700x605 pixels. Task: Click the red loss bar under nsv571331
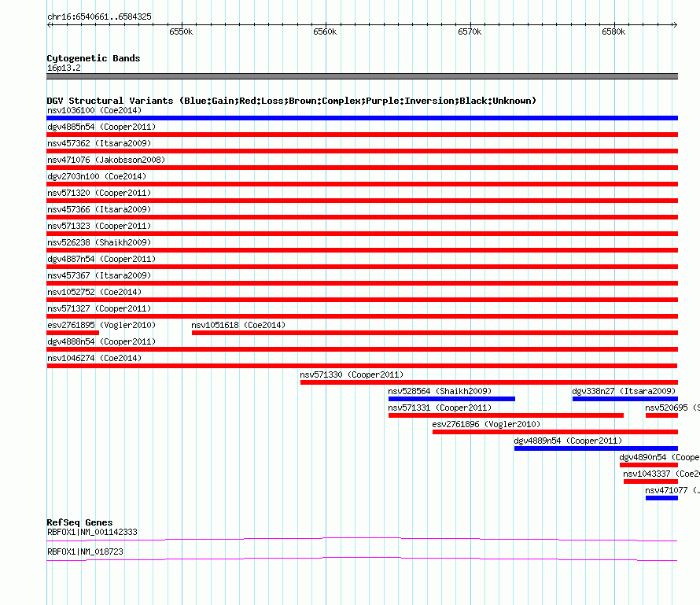click(506, 415)
